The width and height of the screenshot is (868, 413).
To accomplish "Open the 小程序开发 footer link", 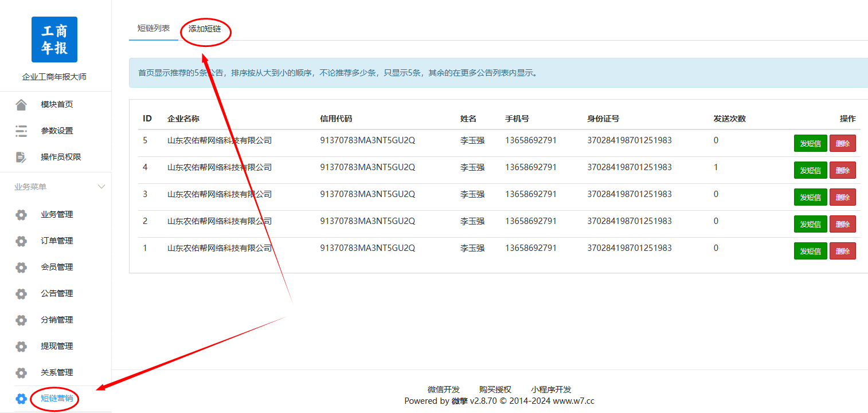I will point(551,390).
